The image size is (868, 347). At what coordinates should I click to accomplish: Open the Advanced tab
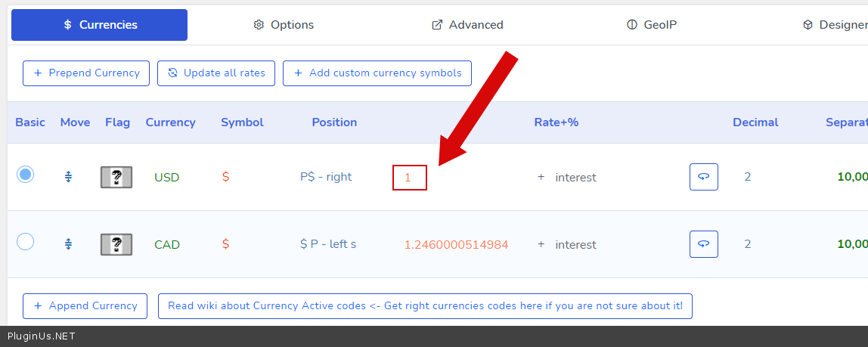point(467,25)
